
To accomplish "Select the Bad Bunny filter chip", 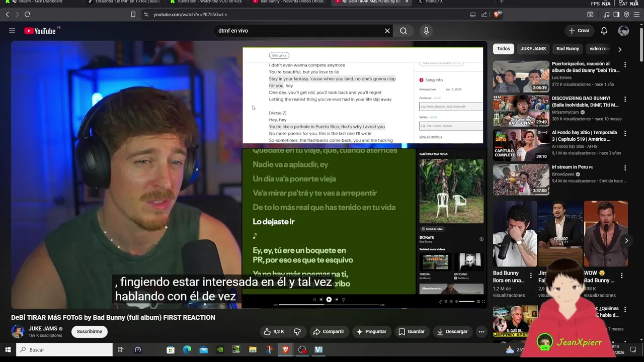I will [568, 49].
